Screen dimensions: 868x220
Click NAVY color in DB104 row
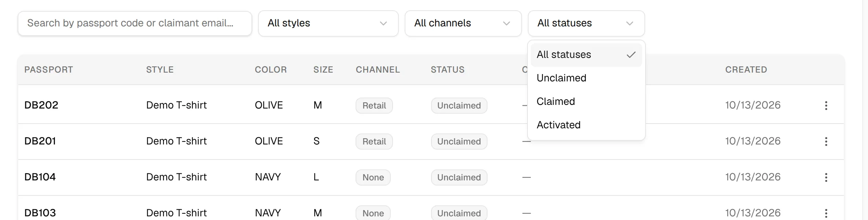pos(268,177)
